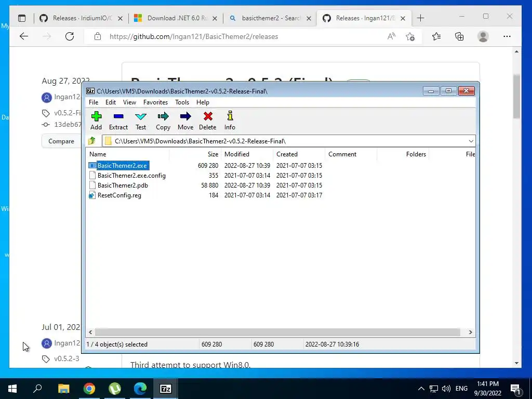
Task: Sort files by Name column
Action: tap(128, 154)
